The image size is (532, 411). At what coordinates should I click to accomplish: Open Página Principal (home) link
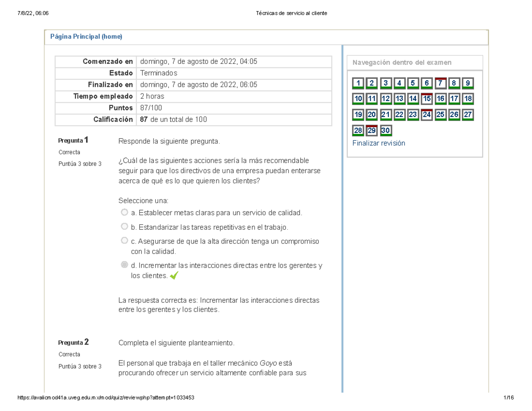coord(86,37)
